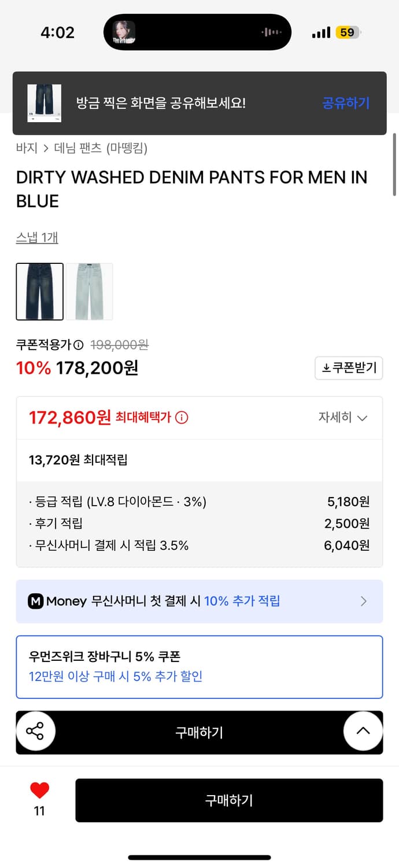
Task: Tap the download icon on the 쿠폰받기 button
Action: tap(327, 367)
